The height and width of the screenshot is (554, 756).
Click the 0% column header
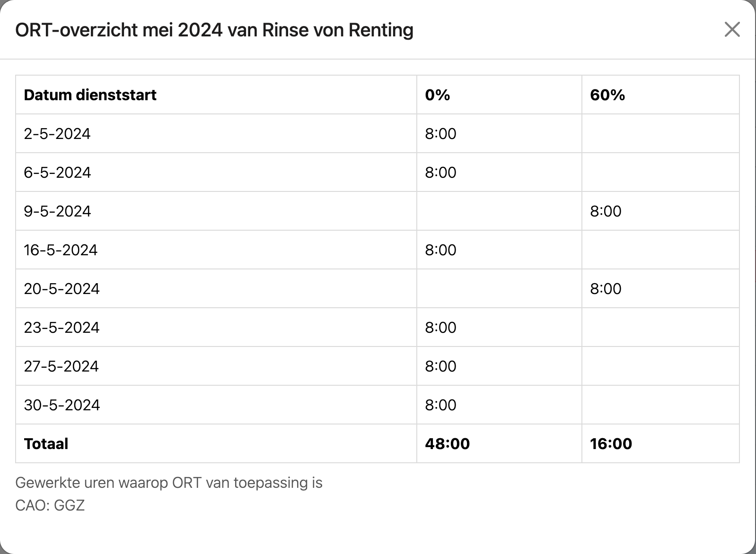click(437, 95)
